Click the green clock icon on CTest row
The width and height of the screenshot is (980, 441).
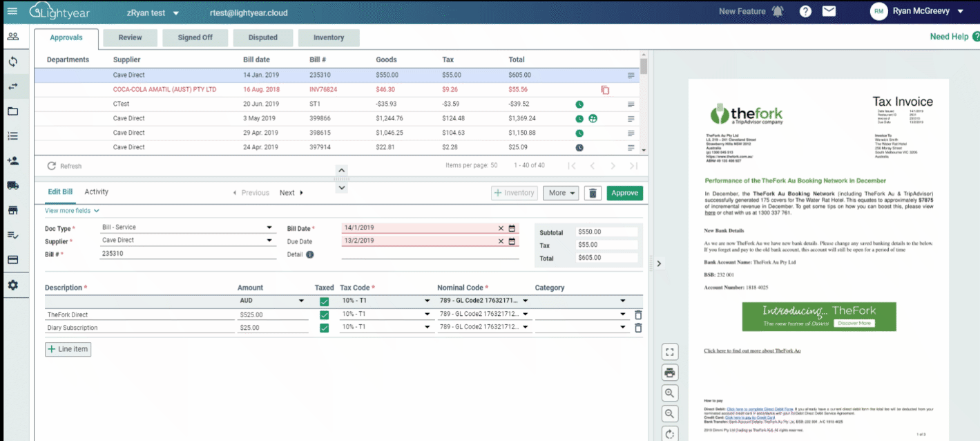pyautogui.click(x=579, y=104)
